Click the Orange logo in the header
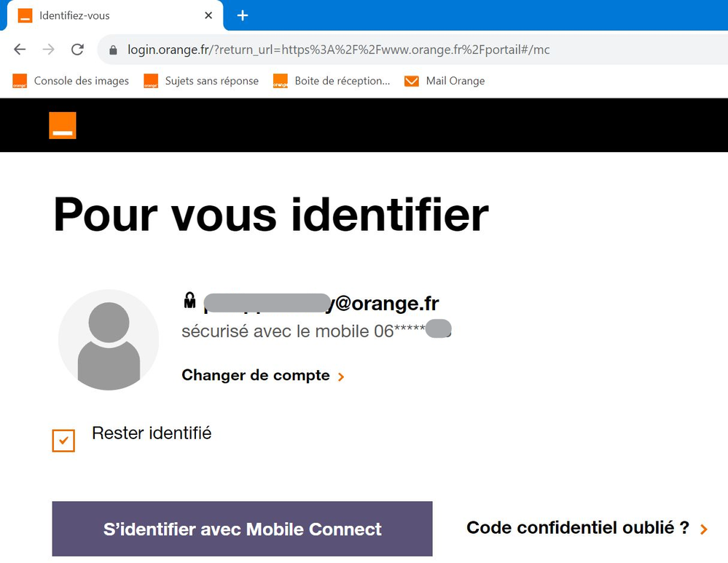Screen dimensions: 728x563 63,125
